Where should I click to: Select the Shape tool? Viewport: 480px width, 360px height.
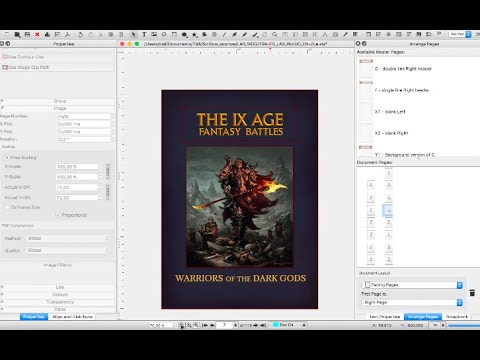[x=184, y=35]
